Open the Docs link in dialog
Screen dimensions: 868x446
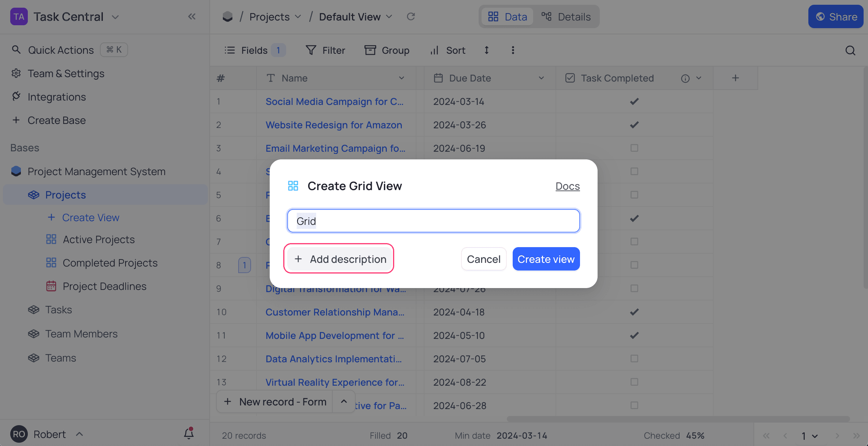tap(567, 186)
